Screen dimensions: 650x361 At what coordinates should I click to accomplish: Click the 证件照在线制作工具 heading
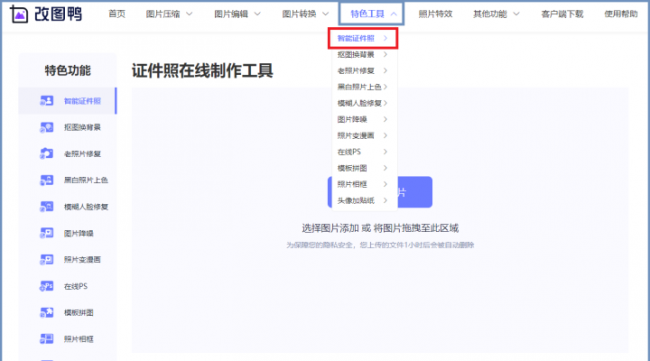pyautogui.click(x=202, y=70)
